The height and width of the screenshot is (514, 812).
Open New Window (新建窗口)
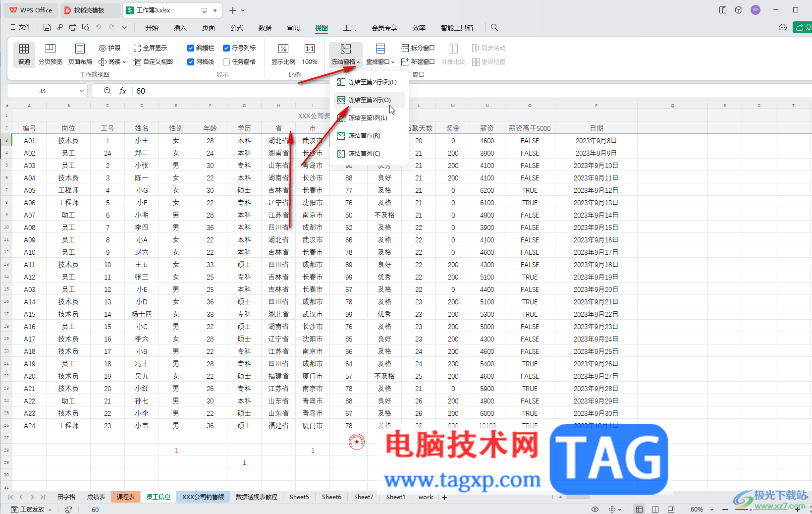(418, 62)
